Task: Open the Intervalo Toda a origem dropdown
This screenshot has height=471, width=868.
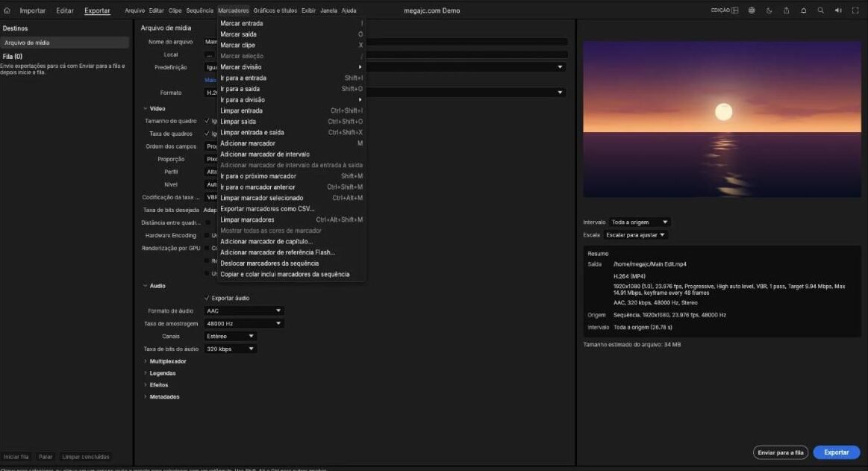Action: coord(640,222)
